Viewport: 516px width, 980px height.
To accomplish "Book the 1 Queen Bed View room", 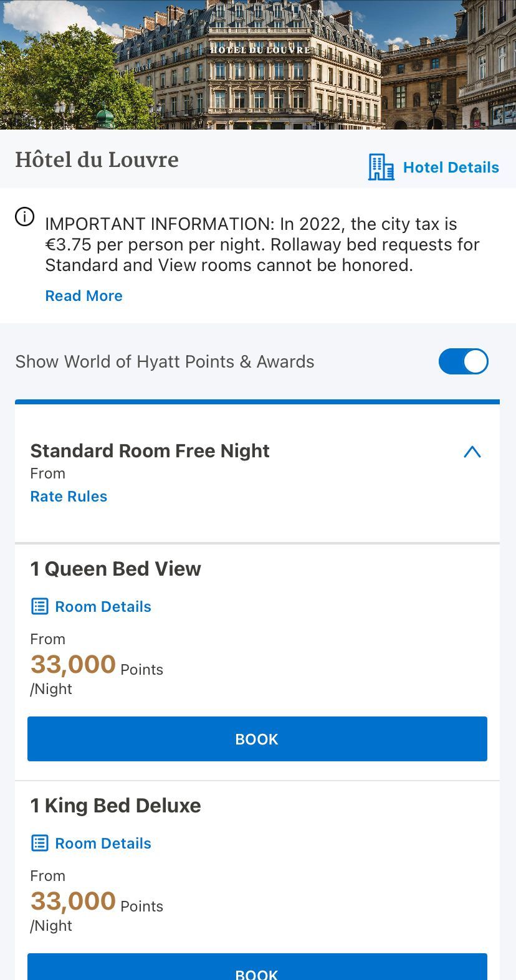I will click(x=257, y=739).
